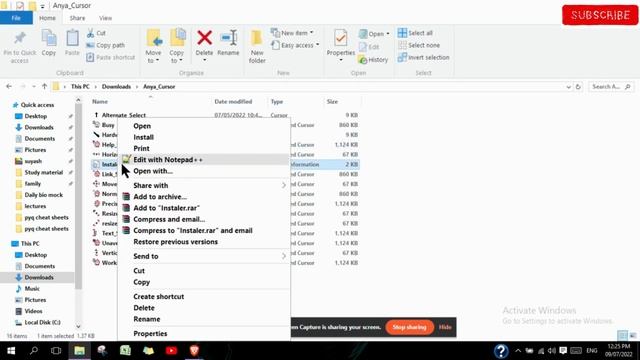This screenshot has height=360, width=640.
Task: Sort by the Name column header
Action: [100, 102]
